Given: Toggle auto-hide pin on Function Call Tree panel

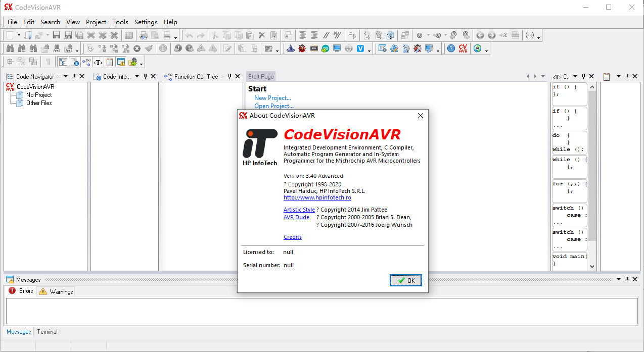Looking at the screenshot, I should click(229, 76).
